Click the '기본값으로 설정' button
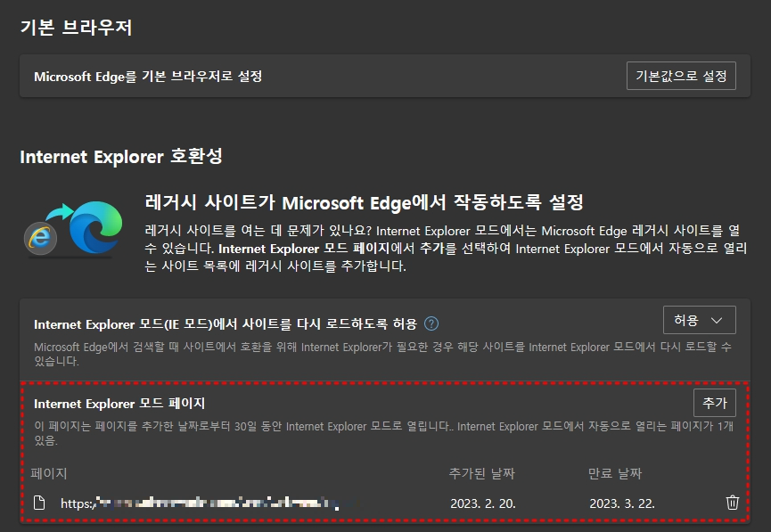 coord(681,76)
